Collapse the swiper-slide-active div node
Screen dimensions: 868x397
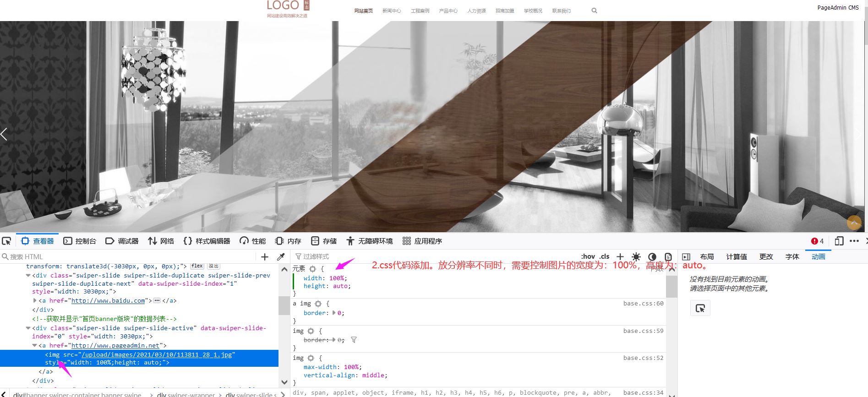[28, 328]
